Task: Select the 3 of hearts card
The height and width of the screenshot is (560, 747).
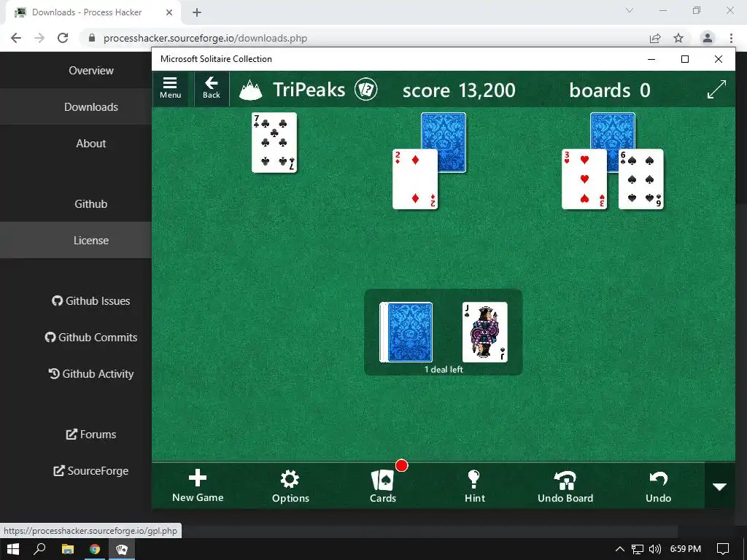Action: [x=584, y=179]
